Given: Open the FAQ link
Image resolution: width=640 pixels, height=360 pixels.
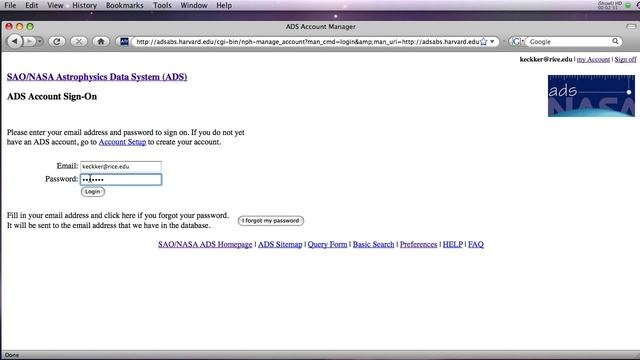Looking at the screenshot, I should point(476,244).
